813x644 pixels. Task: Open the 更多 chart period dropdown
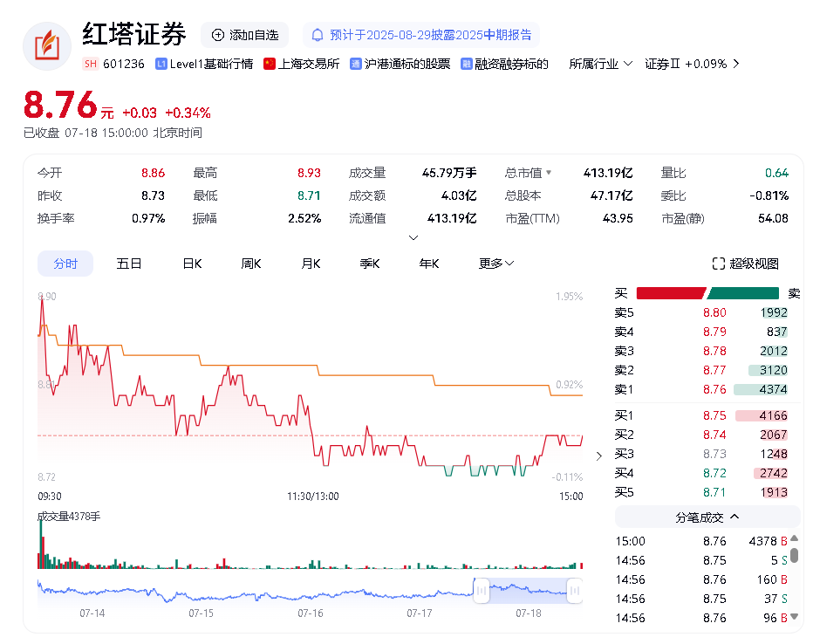coord(496,264)
